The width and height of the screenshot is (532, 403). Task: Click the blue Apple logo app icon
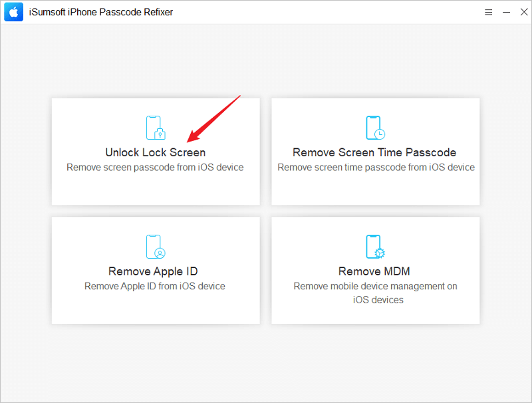[x=13, y=12]
